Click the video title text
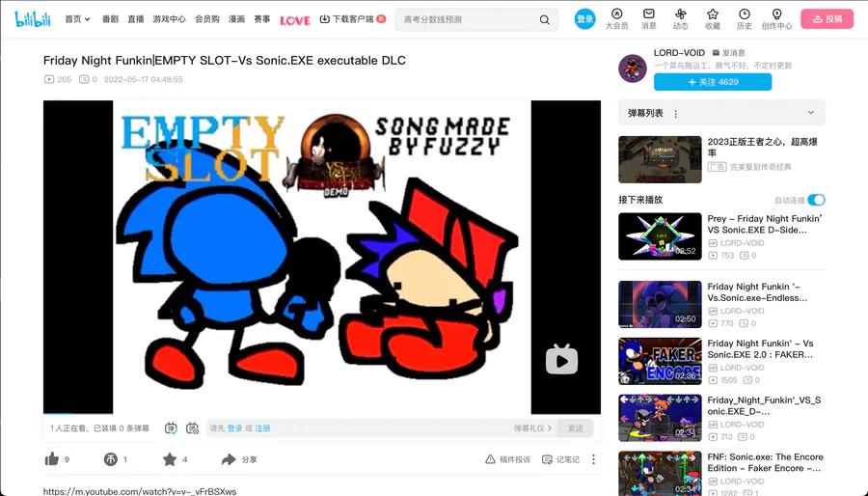Image resolution: width=868 pixels, height=496 pixels. [224, 61]
